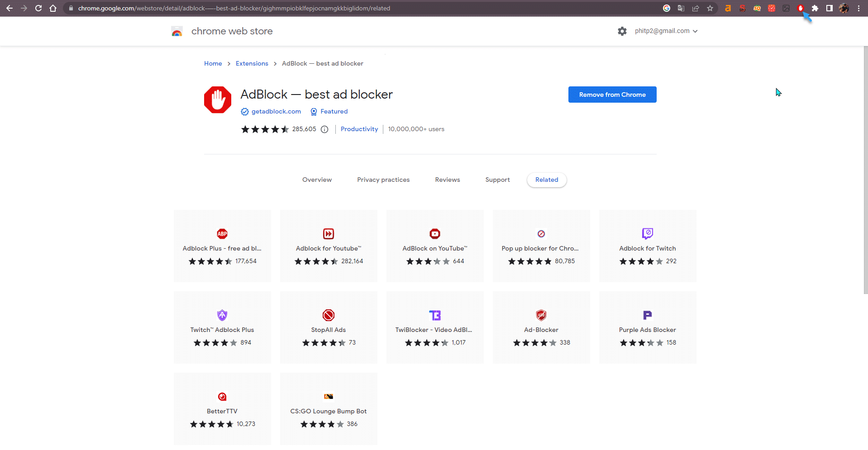Go forward to the next page
The width and height of the screenshot is (868, 450).
tap(24, 8)
